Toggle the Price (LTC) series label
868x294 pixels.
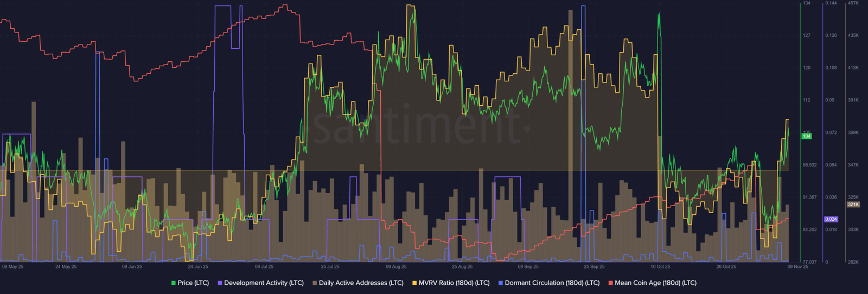193,283
